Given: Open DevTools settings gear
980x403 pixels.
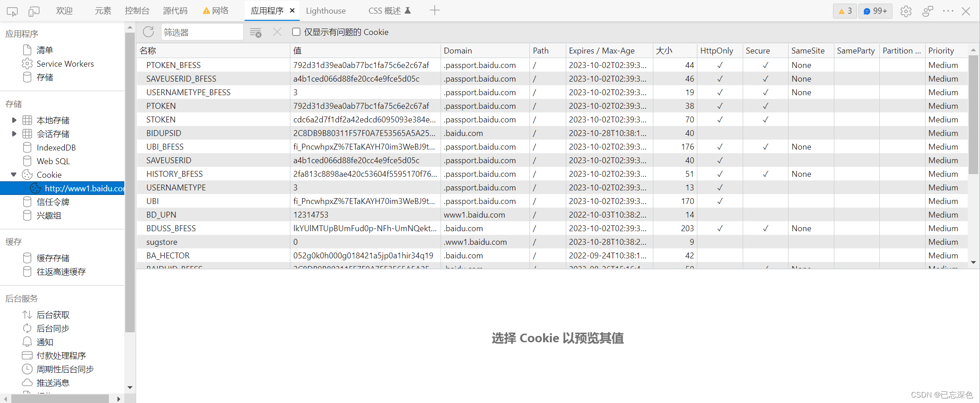Looking at the screenshot, I should point(906,11).
